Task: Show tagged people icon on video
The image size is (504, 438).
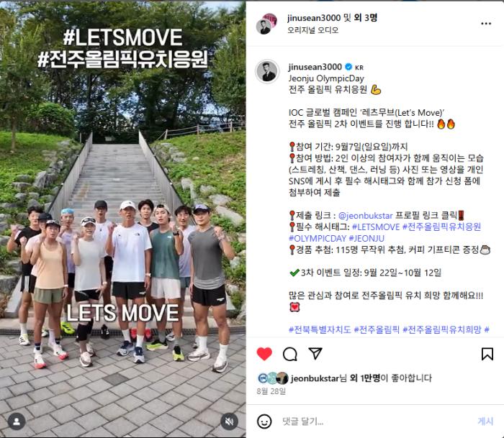Action: click(x=17, y=421)
